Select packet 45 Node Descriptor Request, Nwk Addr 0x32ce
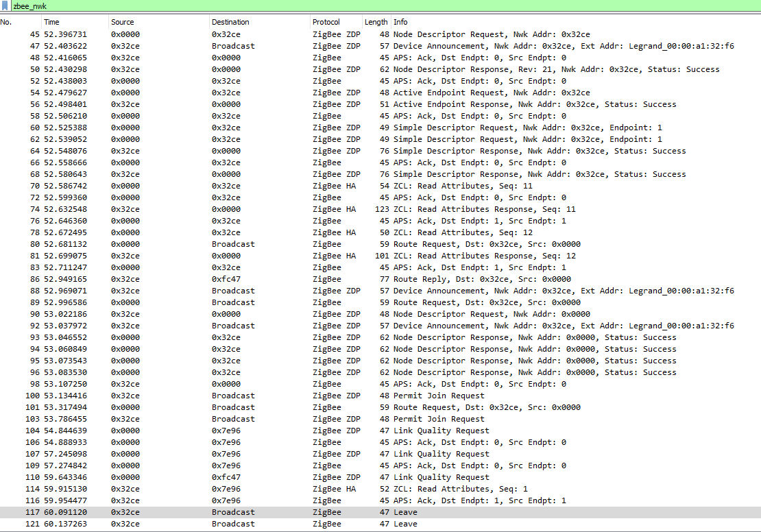 coord(380,34)
